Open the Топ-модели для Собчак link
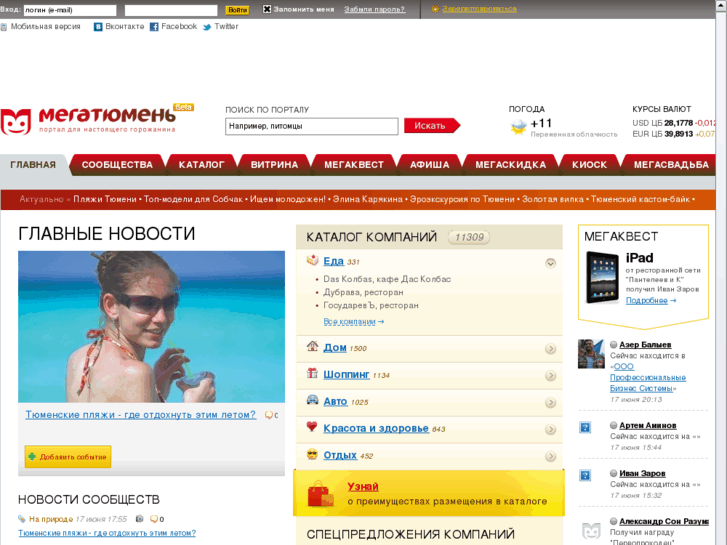 point(193,199)
